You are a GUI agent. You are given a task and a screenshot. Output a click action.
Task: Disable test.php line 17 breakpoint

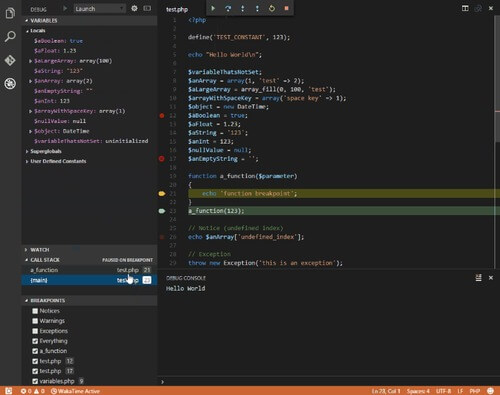(35, 371)
